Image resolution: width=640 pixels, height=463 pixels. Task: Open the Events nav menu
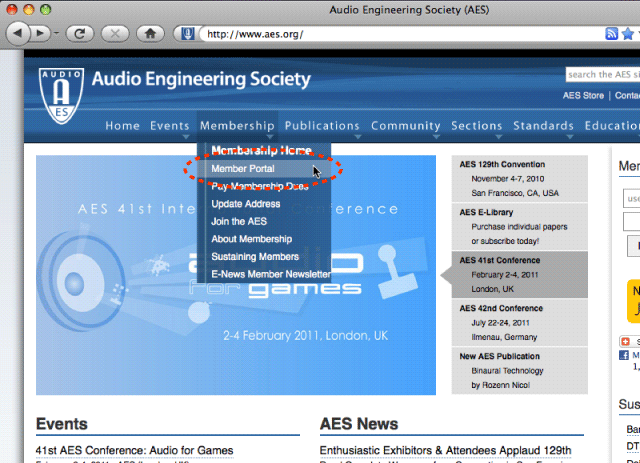pyautogui.click(x=169, y=126)
